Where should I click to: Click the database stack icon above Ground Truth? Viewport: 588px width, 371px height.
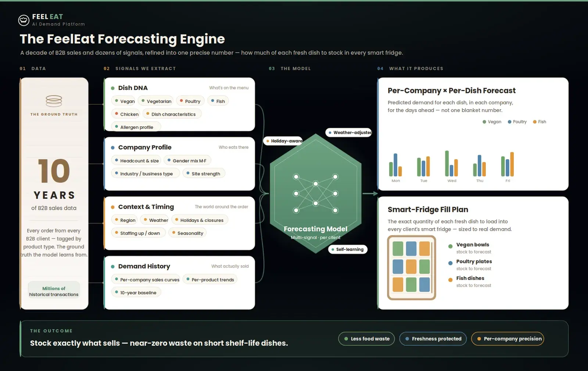(x=54, y=101)
